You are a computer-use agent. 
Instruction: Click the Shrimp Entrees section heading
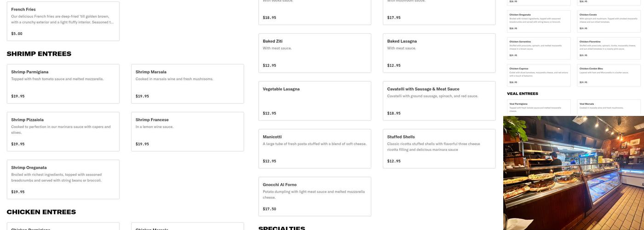(x=39, y=54)
